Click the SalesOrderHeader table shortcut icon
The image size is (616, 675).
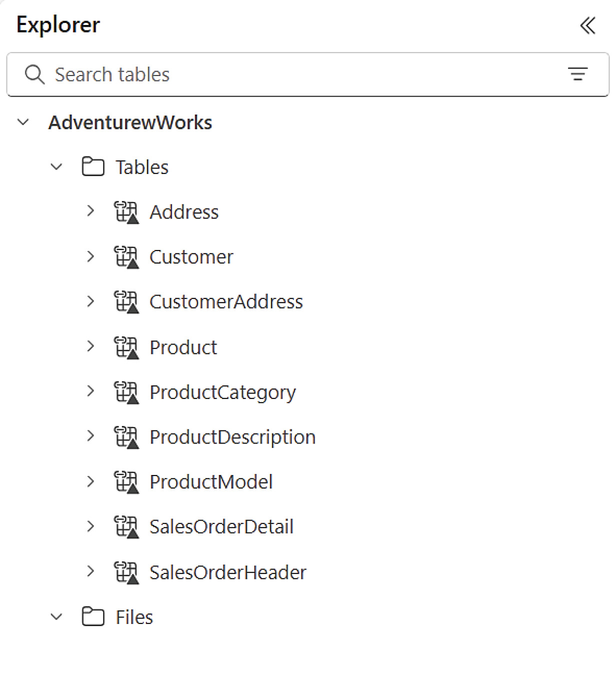coord(126,572)
